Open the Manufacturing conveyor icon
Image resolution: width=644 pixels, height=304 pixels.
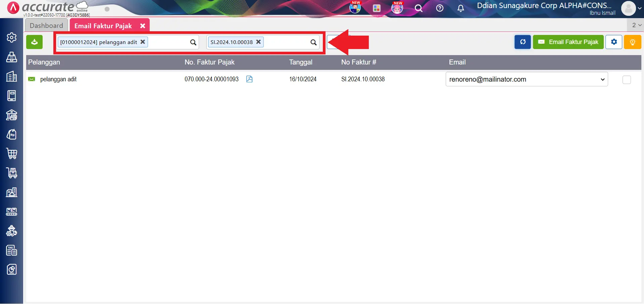click(12, 212)
